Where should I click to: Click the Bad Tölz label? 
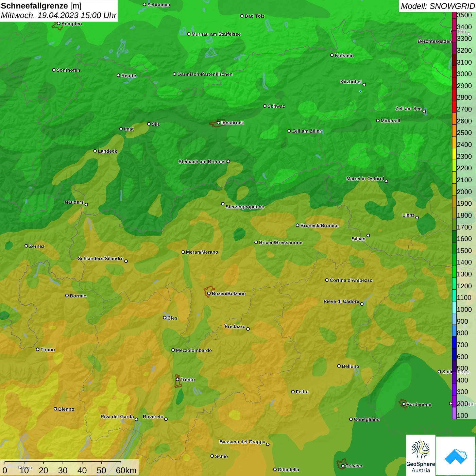click(254, 16)
